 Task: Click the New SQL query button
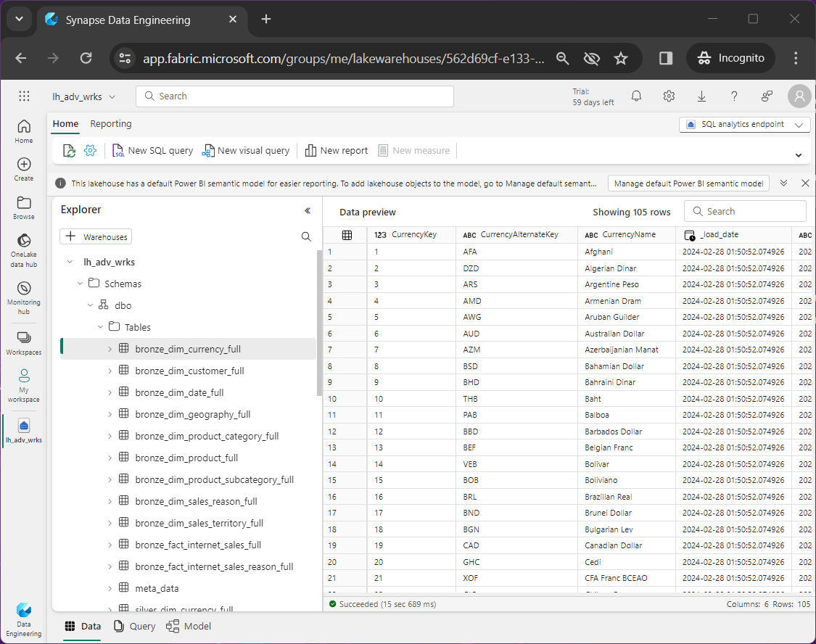tap(152, 151)
